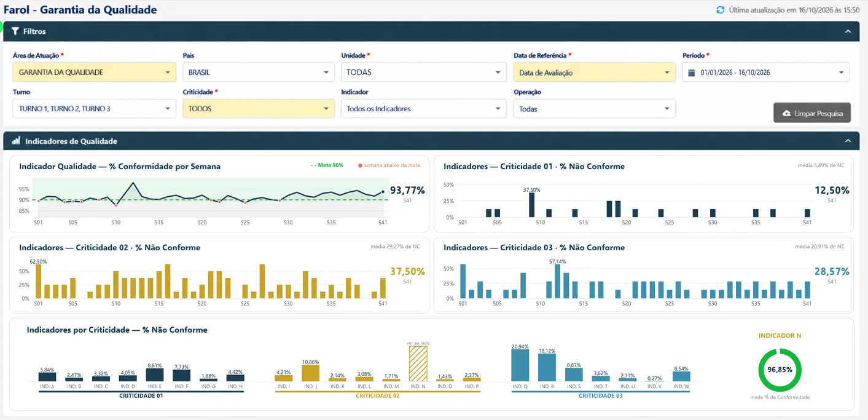Click the Meta 90% legend entry
Screen dimensions: 868x420
(x=327, y=165)
